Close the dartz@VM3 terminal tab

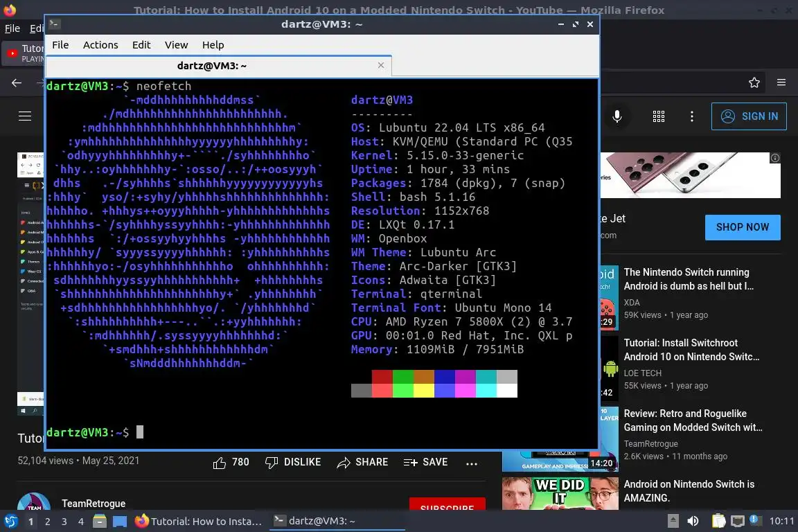[381, 65]
